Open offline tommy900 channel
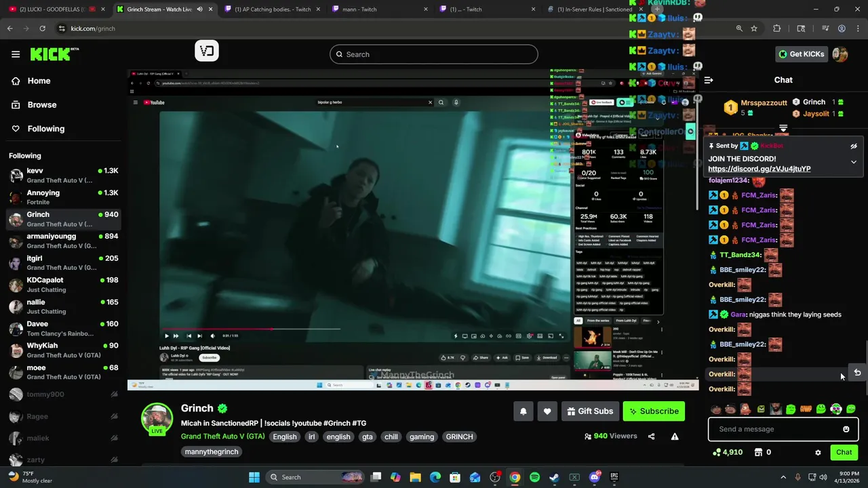The image size is (868, 488). pyautogui.click(x=63, y=394)
